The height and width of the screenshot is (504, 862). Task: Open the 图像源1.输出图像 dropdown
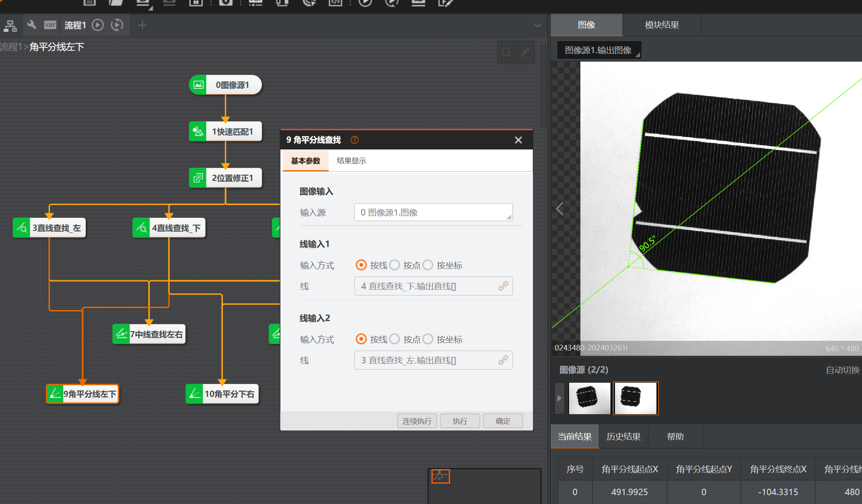(599, 50)
